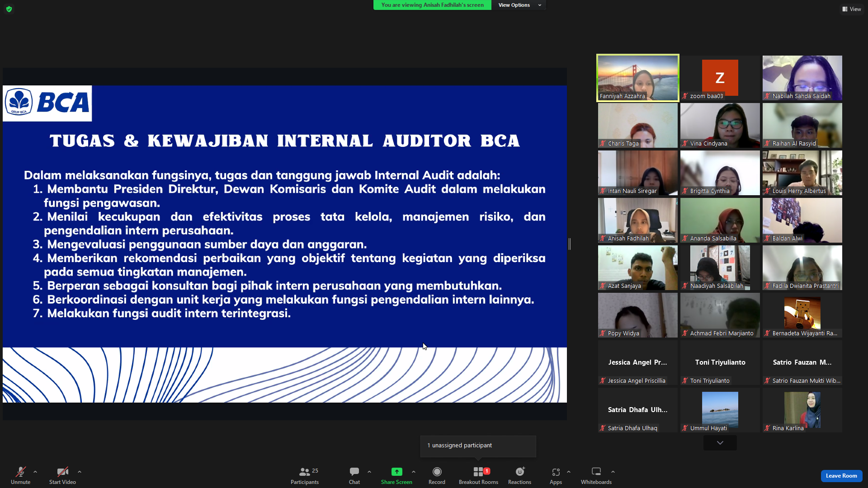Screen dimensions: 868x488
Task: Expand apps options arrow beside Apps
Action: point(569,472)
